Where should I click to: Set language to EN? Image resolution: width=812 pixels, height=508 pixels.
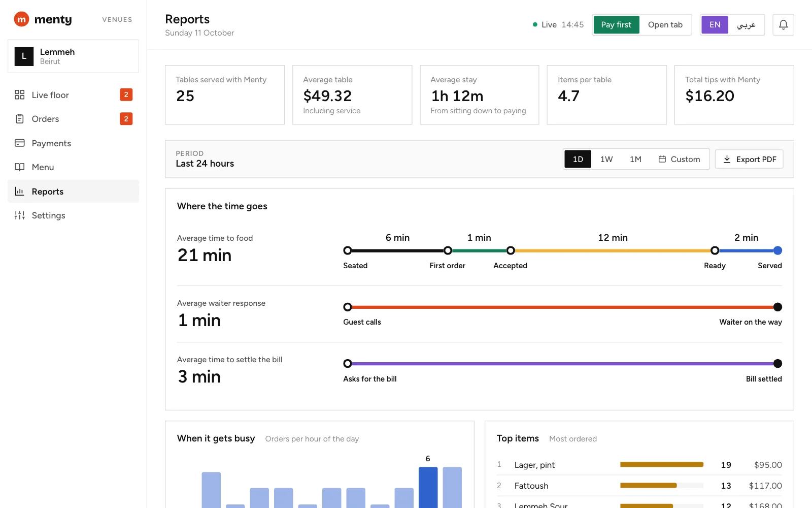tap(715, 24)
